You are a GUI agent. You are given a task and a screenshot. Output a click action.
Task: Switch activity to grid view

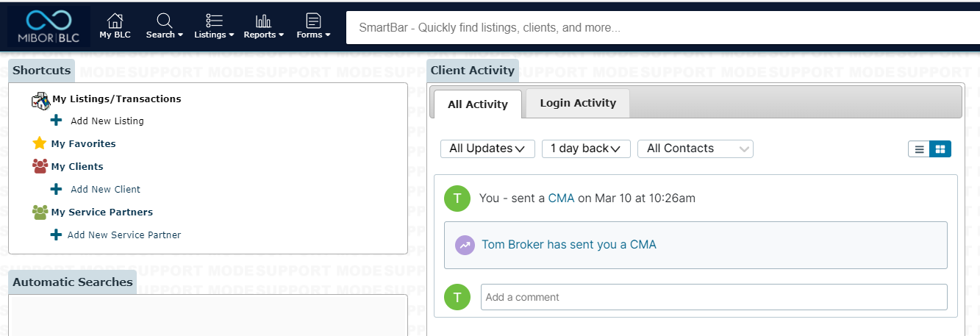pyautogui.click(x=940, y=149)
